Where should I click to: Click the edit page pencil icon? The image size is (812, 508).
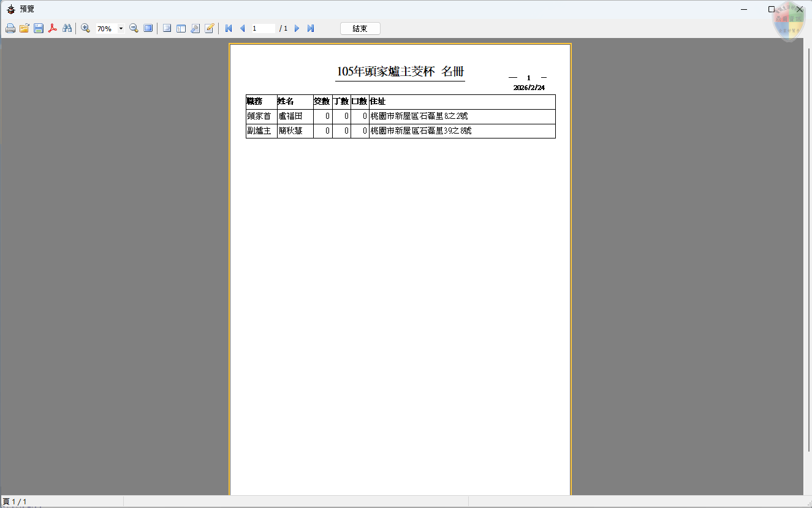(210, 28)
